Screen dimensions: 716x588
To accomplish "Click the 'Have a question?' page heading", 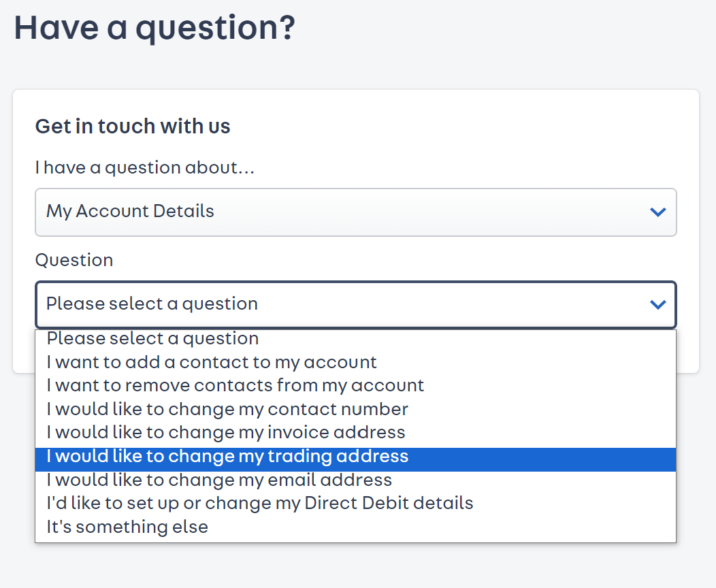I will point(154,28).
